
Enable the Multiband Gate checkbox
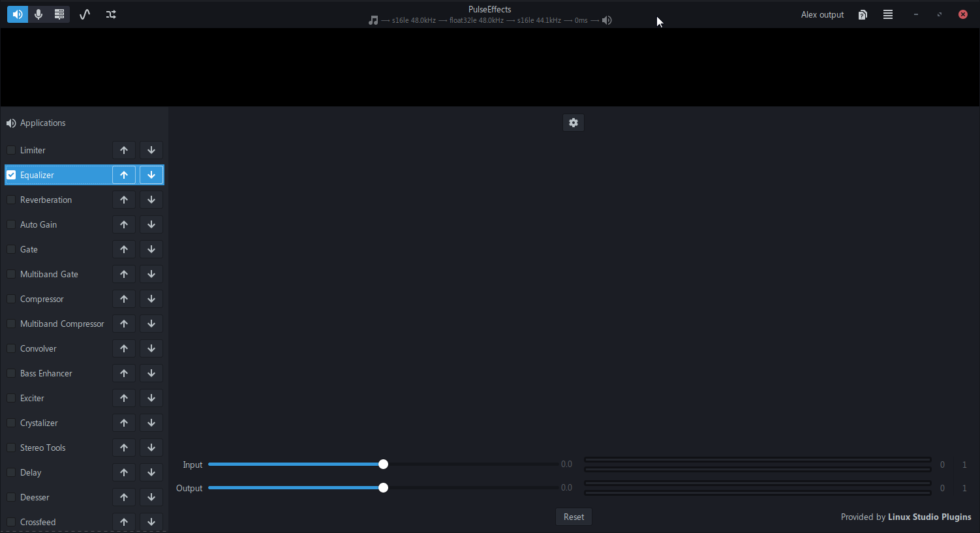click(11, 274)
